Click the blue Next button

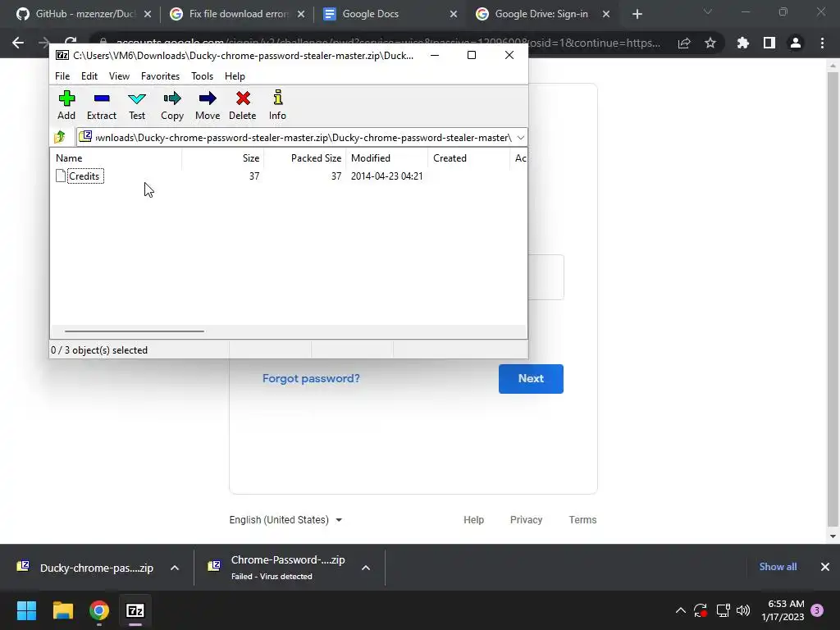[x=531, y=379]
